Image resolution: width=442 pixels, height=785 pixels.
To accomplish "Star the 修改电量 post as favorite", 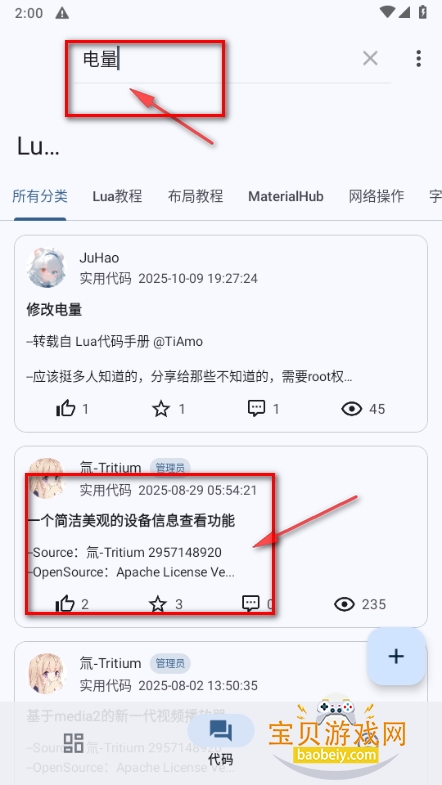I will point(161,409).
